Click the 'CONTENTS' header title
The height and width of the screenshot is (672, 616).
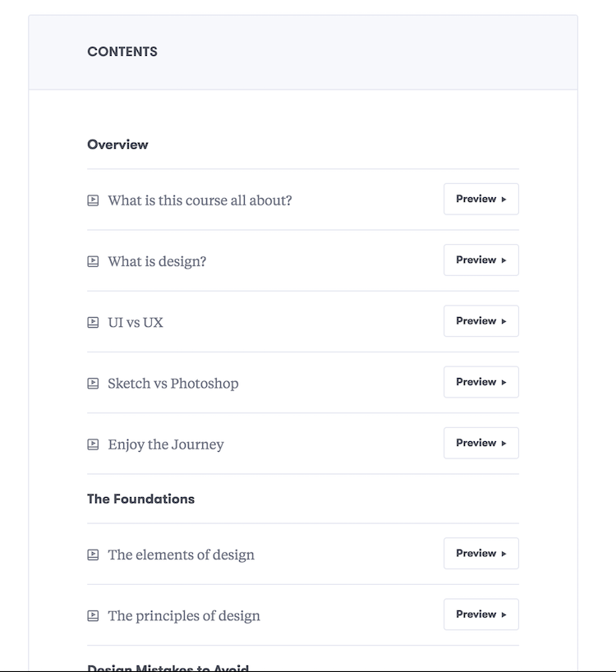(x=122, y=52)
